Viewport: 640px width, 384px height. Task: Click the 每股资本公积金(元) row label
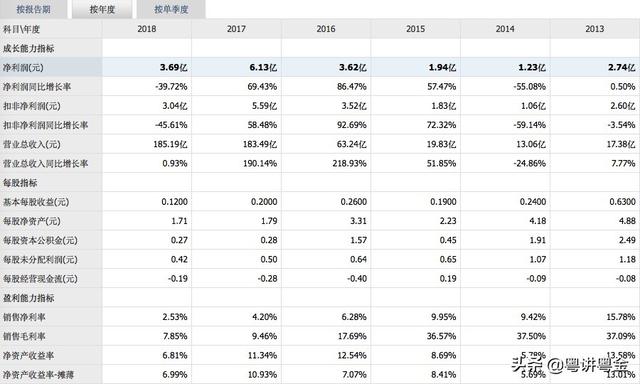(40, 240)
